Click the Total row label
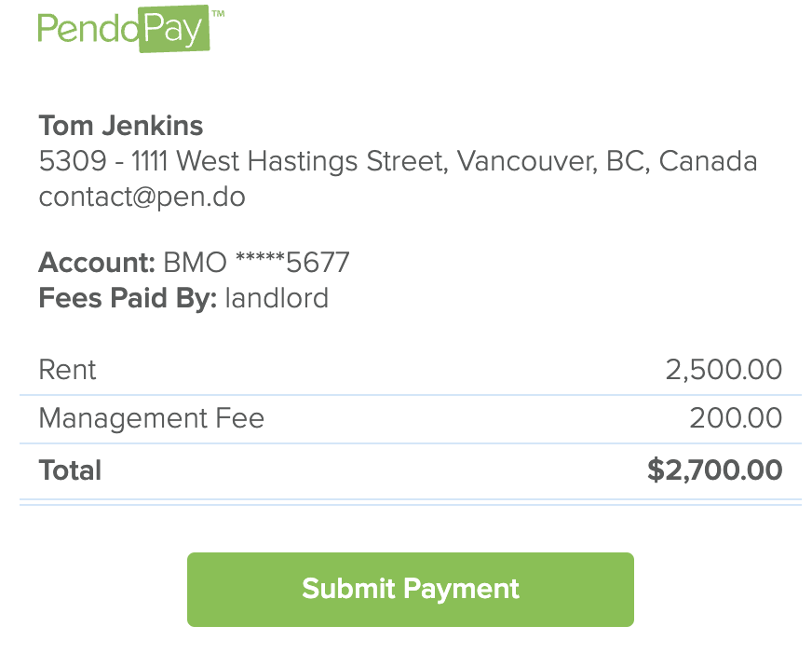The width and height of the screenshot is (812, 667). click(70, 470)
